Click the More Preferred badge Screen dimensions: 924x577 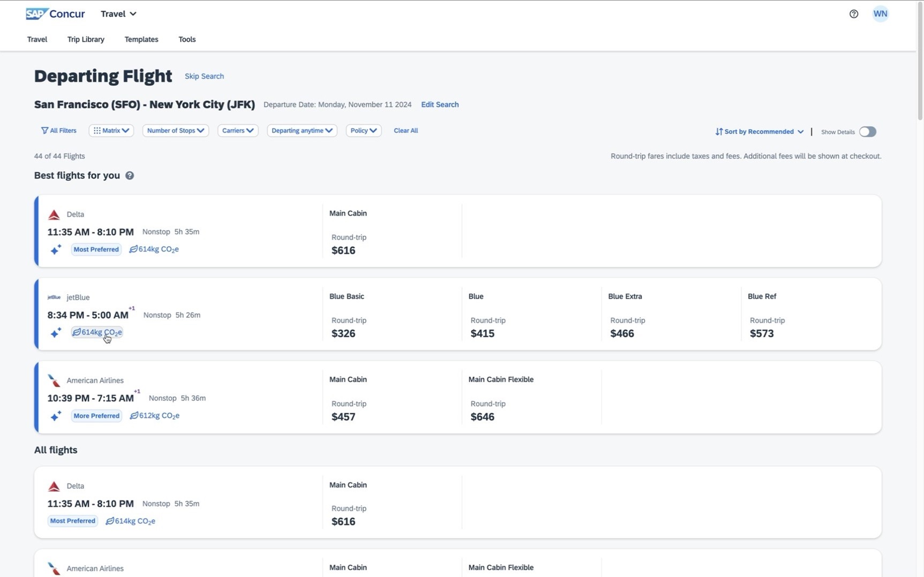click(96, 416)
